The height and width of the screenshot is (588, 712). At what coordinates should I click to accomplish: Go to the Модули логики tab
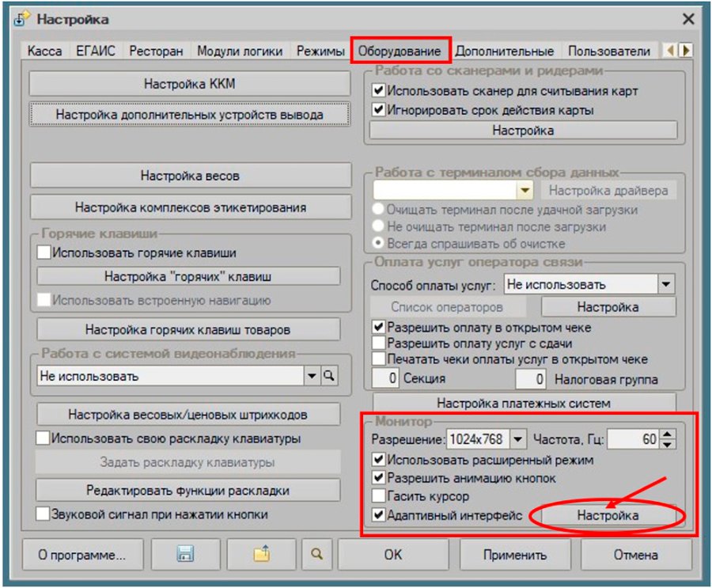coord(240,51)
